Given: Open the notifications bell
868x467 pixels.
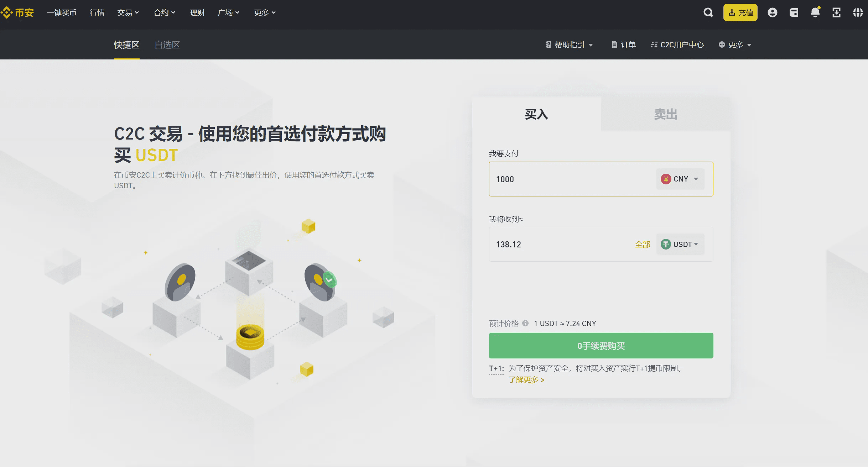Looking at the screenshot, I should (815, 12).
